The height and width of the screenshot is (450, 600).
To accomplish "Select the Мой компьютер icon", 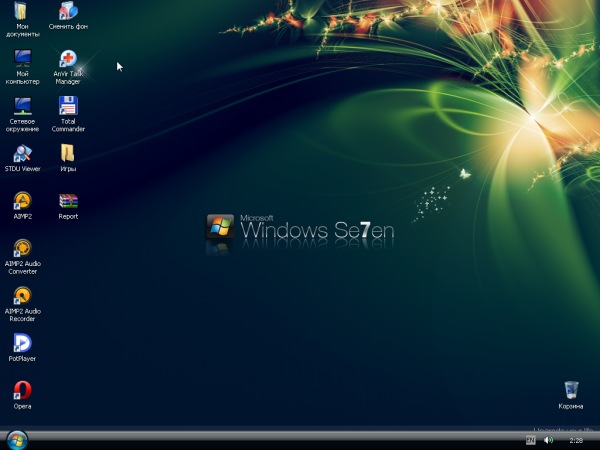I will (x=22, y=58).
